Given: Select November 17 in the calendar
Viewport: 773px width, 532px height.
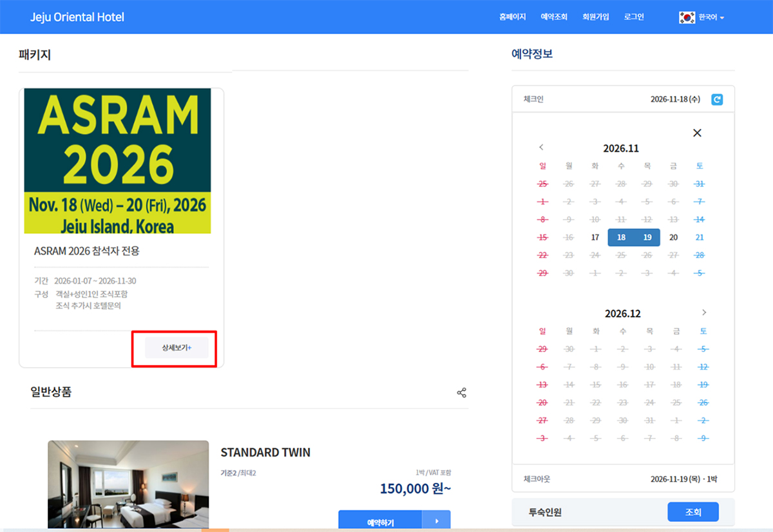Looking at the screenshot, I should pos(595,238).
